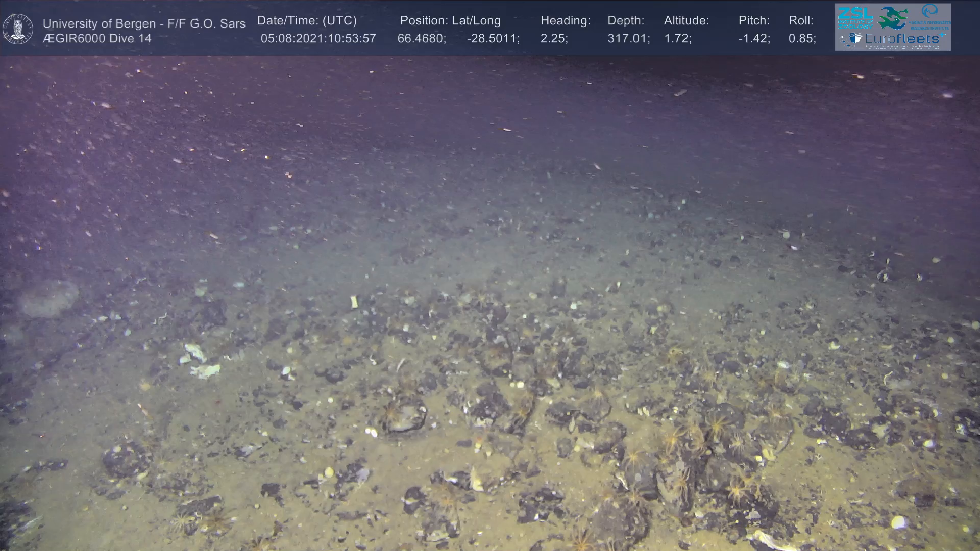
Task: Click the Position: Lat/Long label
Action: point(450,21)
